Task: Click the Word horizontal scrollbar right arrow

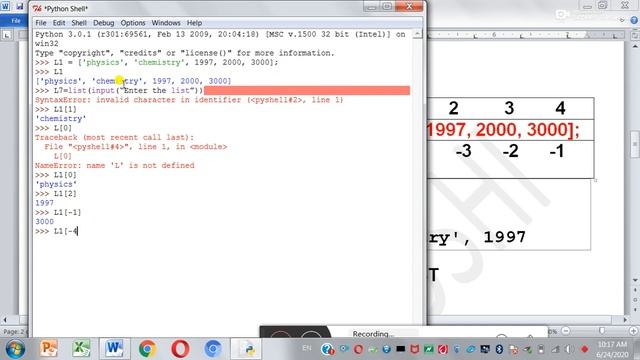Action: [625, 320]
